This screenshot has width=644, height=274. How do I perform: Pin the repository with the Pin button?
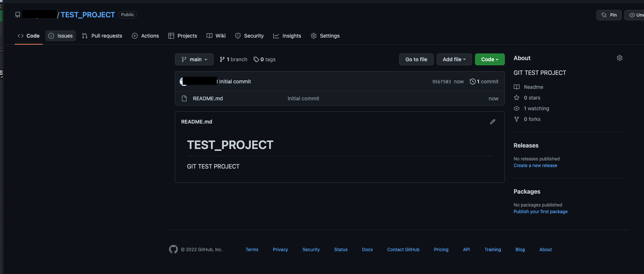click(609, 15)
